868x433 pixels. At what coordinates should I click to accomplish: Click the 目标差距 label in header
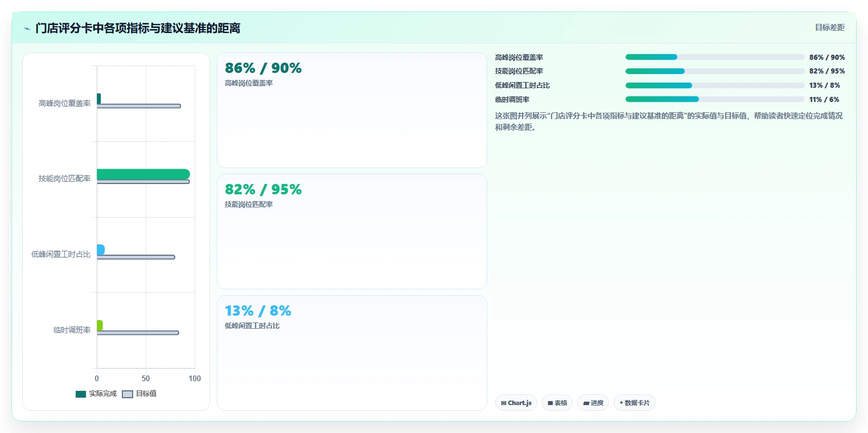[x=830, y=28]
